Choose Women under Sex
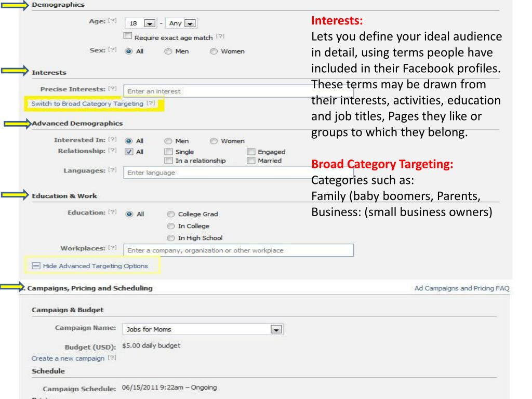This screenshot has height=399, width=532. click(214, 51)
